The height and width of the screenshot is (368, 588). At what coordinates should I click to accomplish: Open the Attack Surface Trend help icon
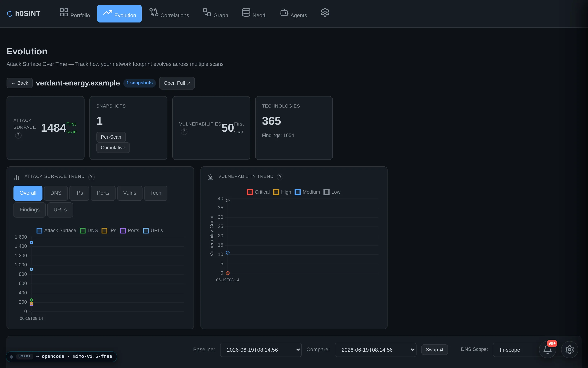91,177
